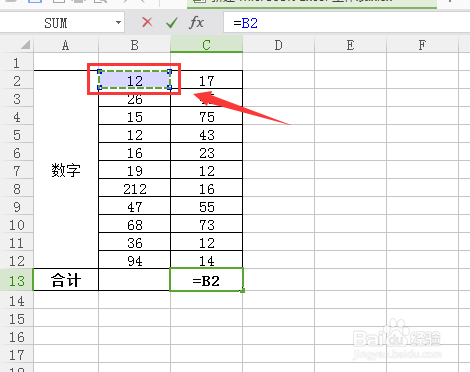
Task: Select the highlighted column C header
Action: click(x=207, y=45)
